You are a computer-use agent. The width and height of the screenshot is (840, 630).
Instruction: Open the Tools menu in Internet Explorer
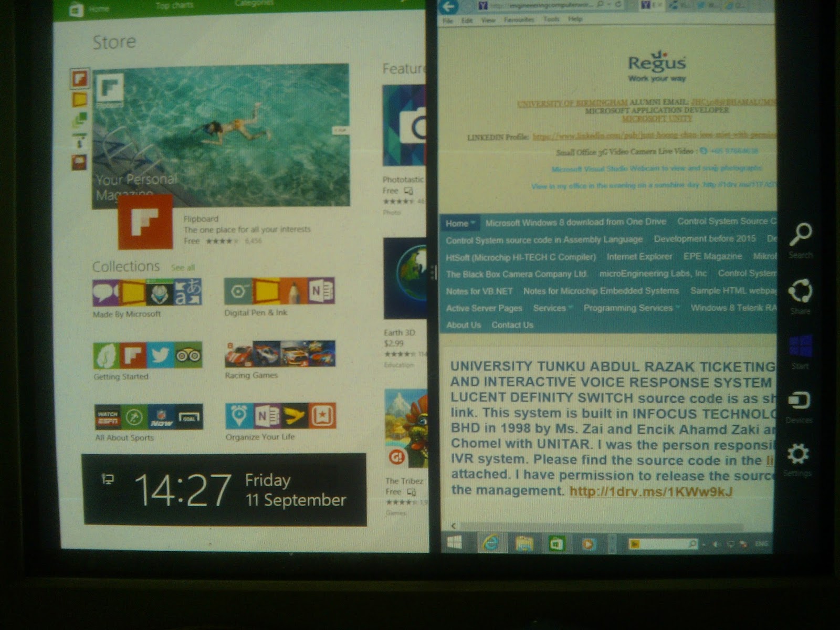[551, 19]
